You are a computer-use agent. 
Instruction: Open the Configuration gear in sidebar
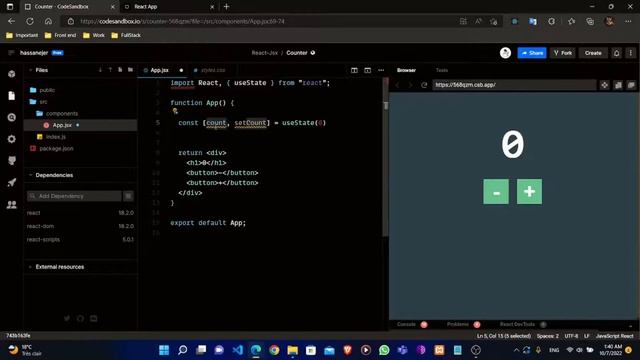[11, 139]
